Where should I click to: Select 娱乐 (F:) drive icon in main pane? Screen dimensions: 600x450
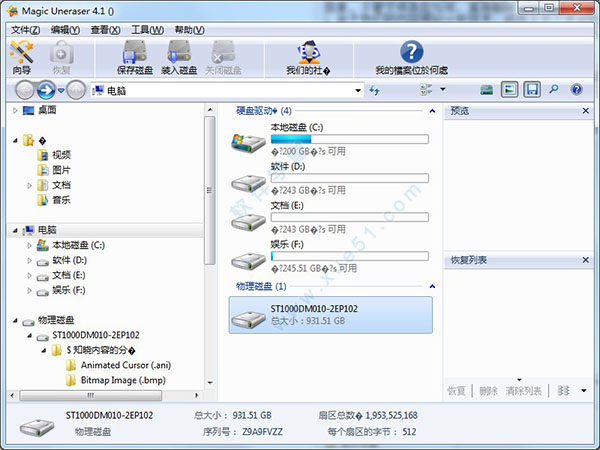(248, 261)
